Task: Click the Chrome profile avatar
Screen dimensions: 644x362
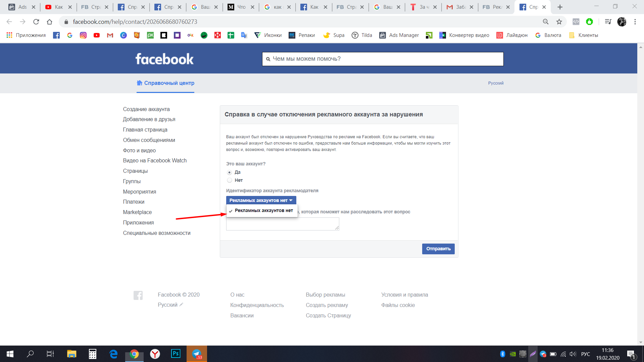Action: (622, 22)
